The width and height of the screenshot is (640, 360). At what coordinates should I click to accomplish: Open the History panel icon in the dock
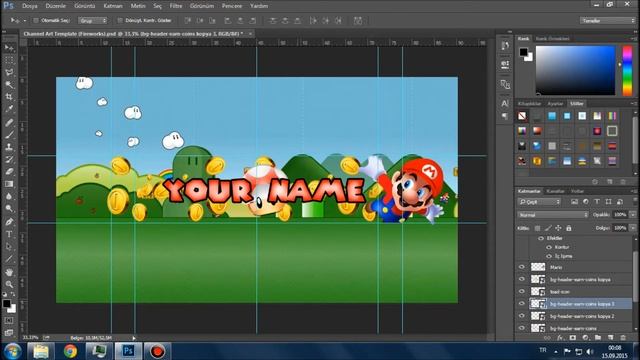[505, 45]
